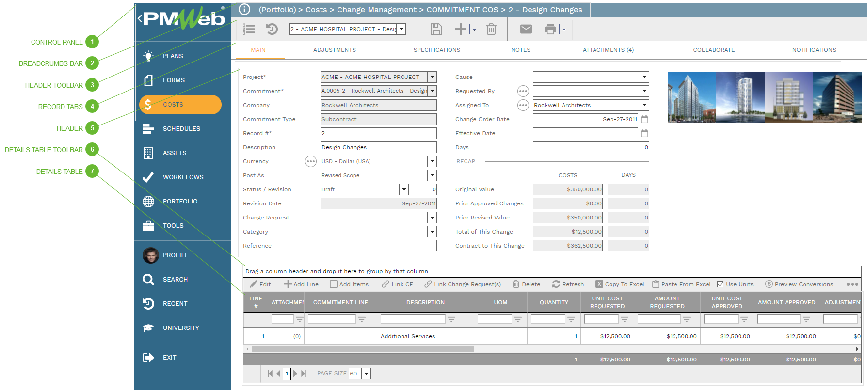Open the numbered list view icon

tap(249, 30)
